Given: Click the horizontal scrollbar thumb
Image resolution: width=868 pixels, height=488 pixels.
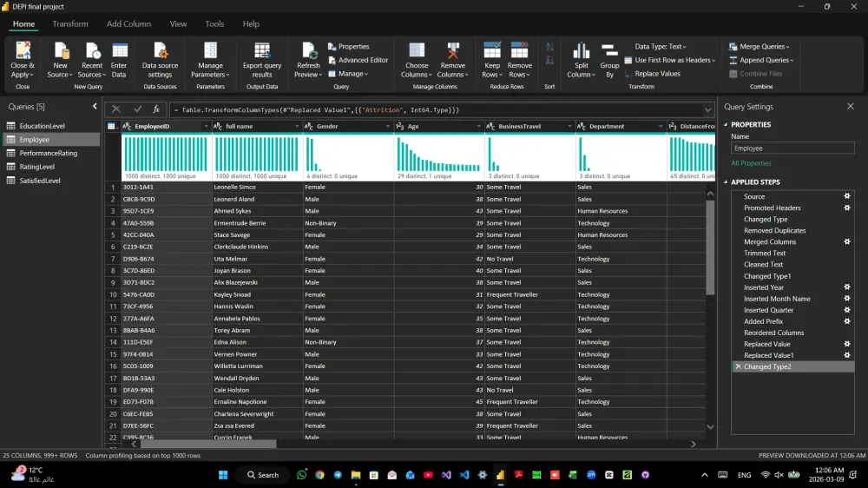Looking at the screenshot, I should [208, 444].
